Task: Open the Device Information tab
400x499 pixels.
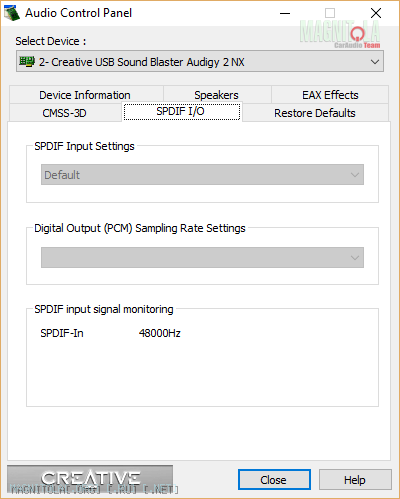Action: point(86,95)
